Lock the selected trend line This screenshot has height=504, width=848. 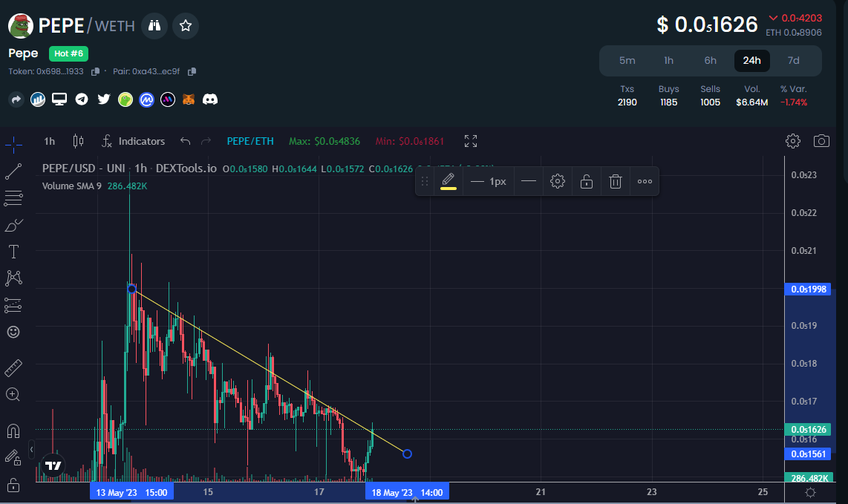click(586, 182)
